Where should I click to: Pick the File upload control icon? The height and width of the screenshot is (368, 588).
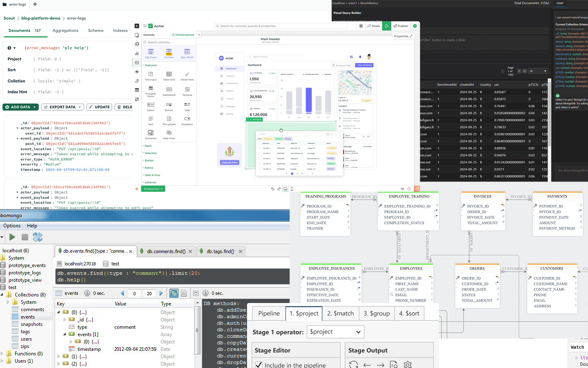click(169, 119)
